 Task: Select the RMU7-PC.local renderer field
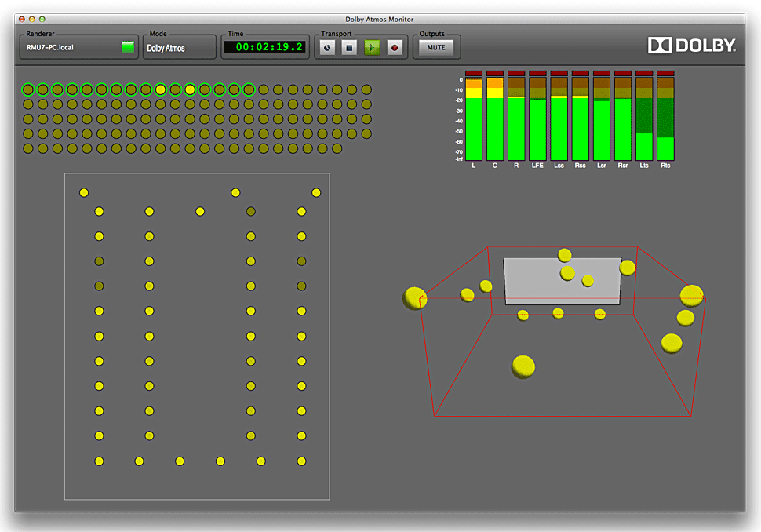[x=69, y=48]
